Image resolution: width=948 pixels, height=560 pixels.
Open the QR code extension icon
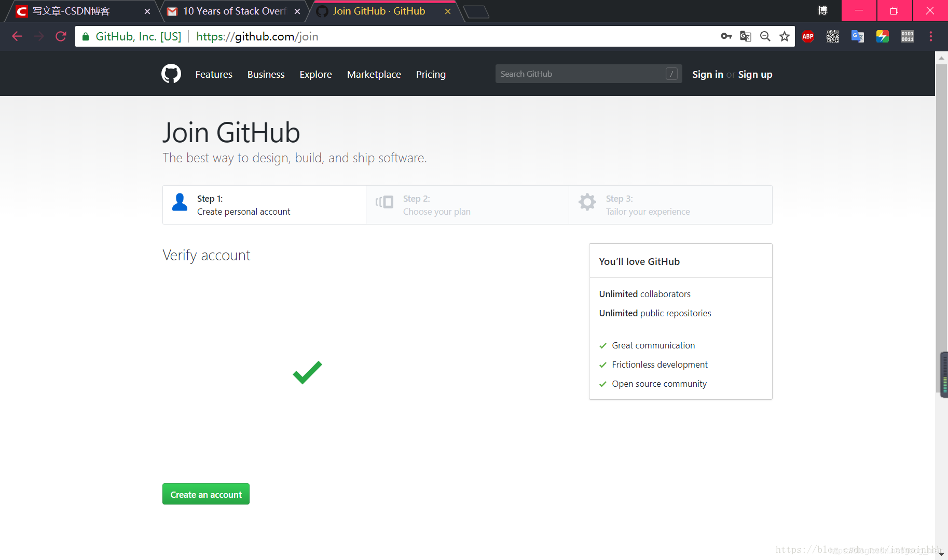(833, 36)
